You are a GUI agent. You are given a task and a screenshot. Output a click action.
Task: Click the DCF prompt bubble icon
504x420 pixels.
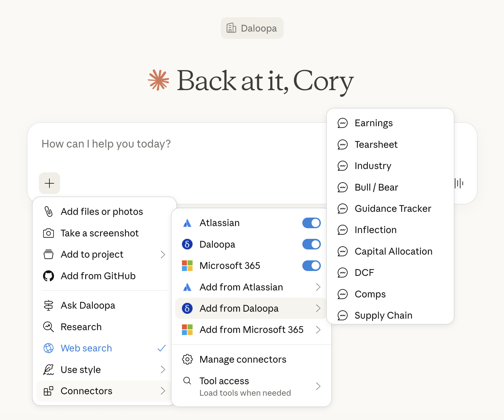[343, 273]
